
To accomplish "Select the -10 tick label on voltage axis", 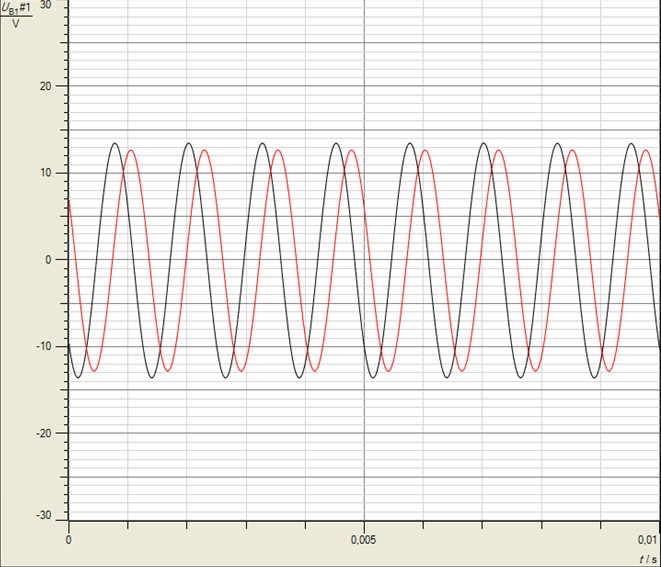I will click(44, 347).
